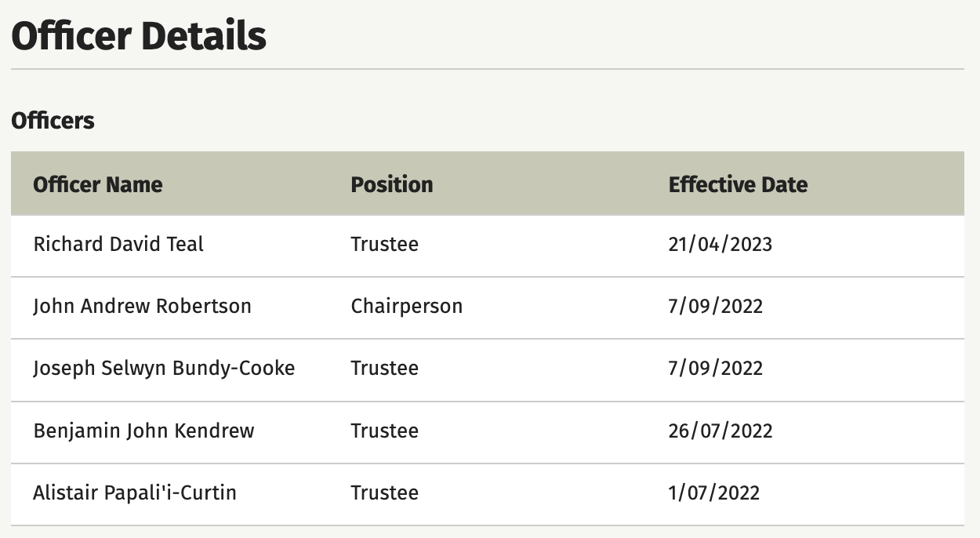This screenshot has height=538, width=980.
Task: Click Trustee position for Alistair Papali'i-Curtin
Action: point(384,493)
